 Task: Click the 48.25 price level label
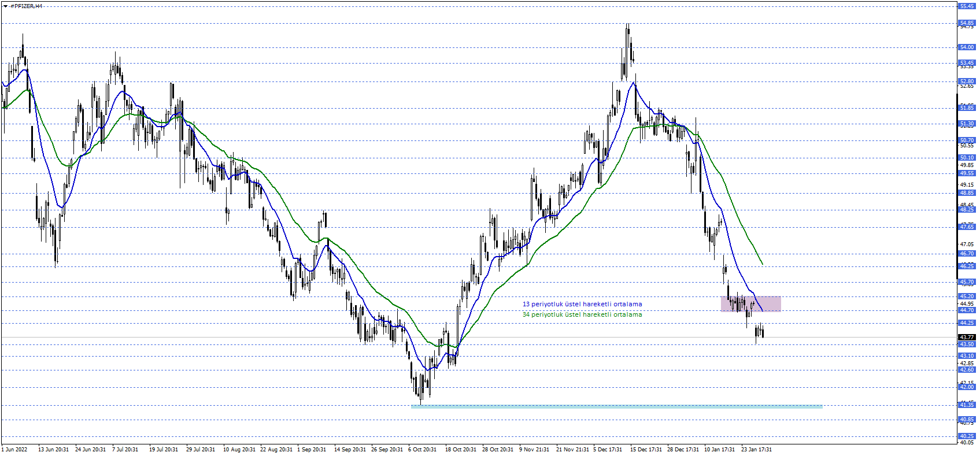[x=966, y=210]
